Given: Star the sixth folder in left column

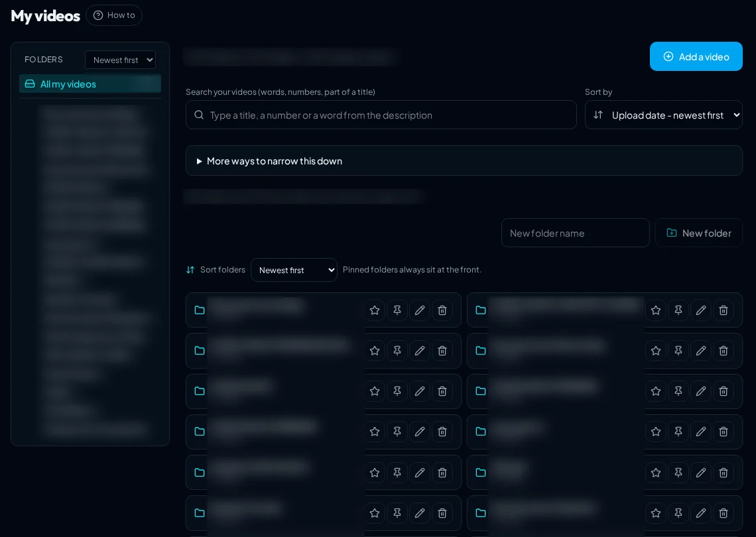Looking at the screenshot, I should tap(375, 513).
